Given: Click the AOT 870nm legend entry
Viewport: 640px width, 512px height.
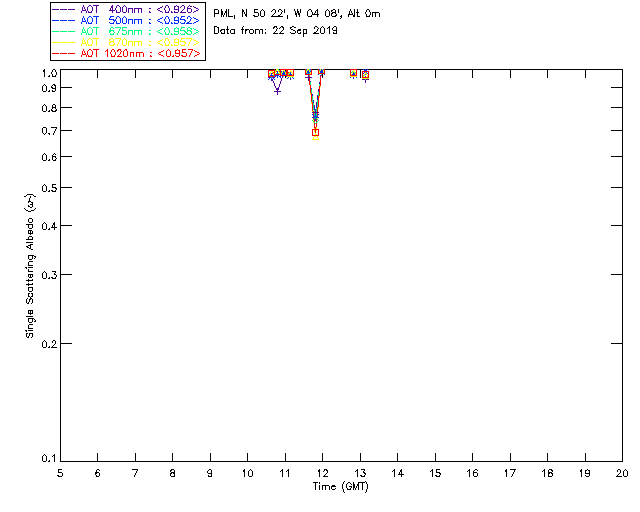Looking at the screenshot, I should 126,42.
